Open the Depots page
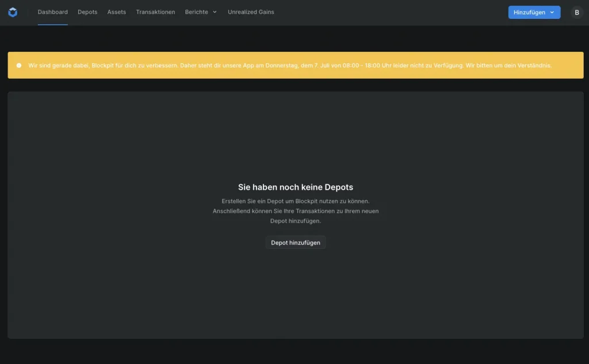Viewport: 589px width, 364px height. 87,12
